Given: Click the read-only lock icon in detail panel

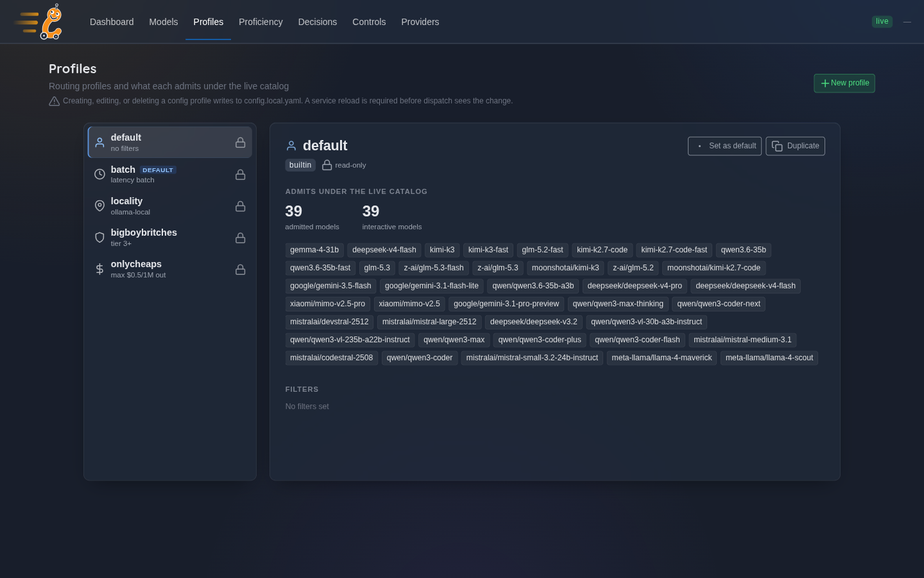Looking at the screenshot, I should point(327,165).
